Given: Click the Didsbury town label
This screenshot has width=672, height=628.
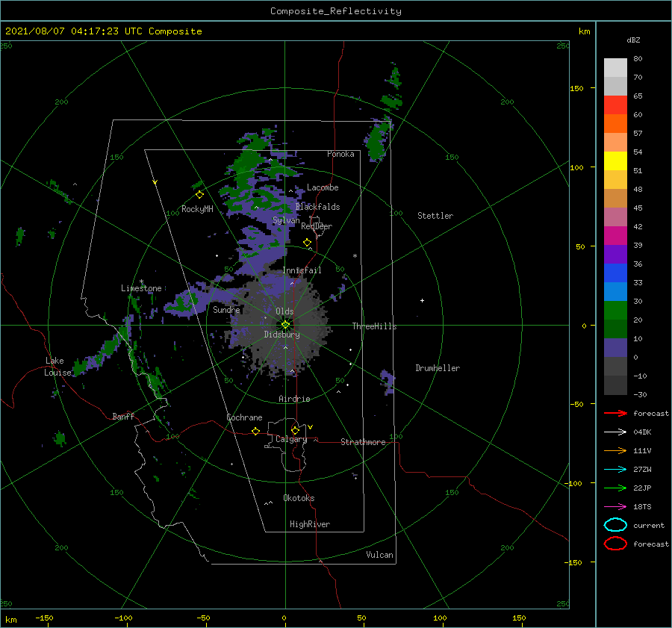Looking at the screenshot, I should (x=281, y=335).
